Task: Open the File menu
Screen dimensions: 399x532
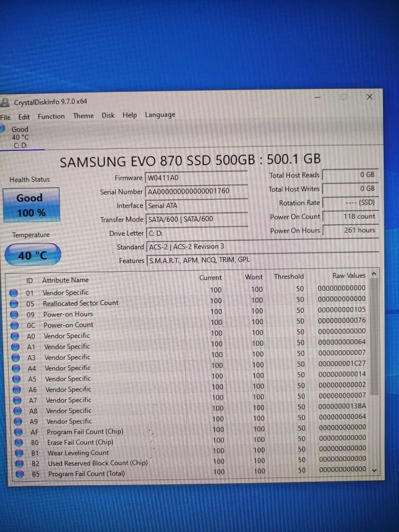Action: [x=5, y=117]
